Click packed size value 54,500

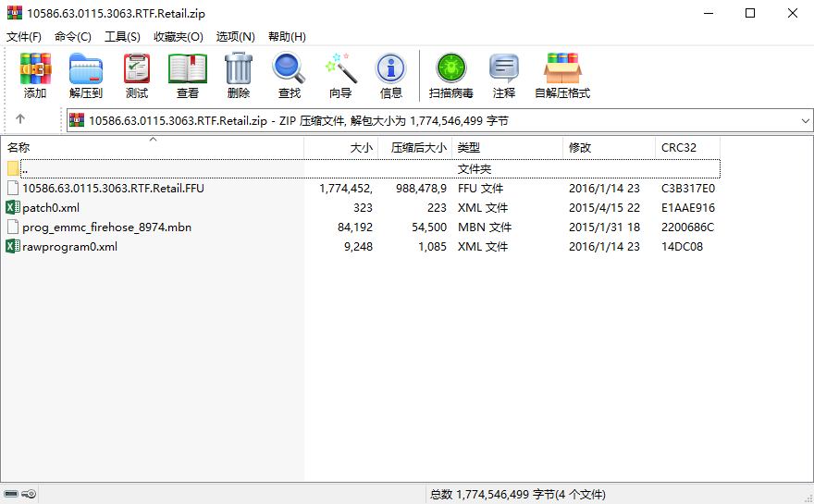pos(429,227)
